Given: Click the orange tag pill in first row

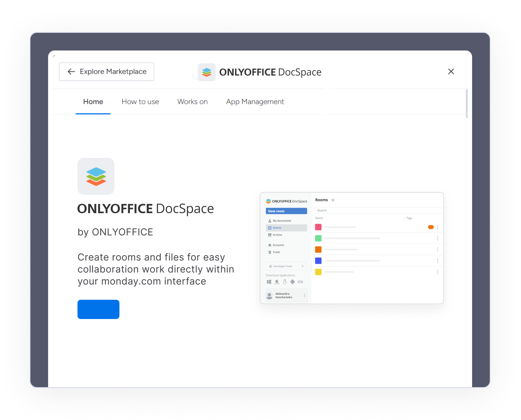Looking at the screenshot, I should point(431,227).
